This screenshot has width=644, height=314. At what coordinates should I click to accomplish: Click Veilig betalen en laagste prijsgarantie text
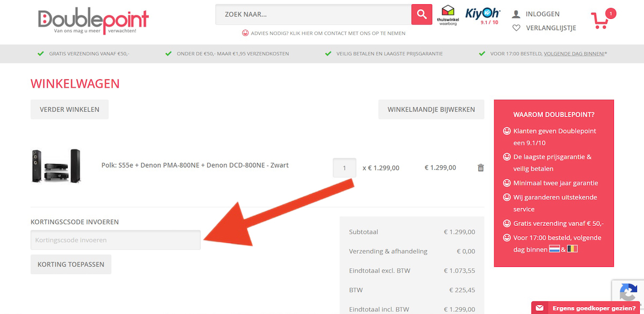[x=390, y=54]
